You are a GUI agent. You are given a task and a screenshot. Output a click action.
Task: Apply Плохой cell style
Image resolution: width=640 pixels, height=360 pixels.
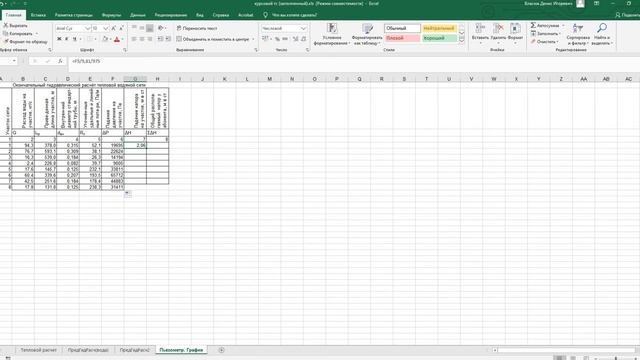click(x=402, y=38)
